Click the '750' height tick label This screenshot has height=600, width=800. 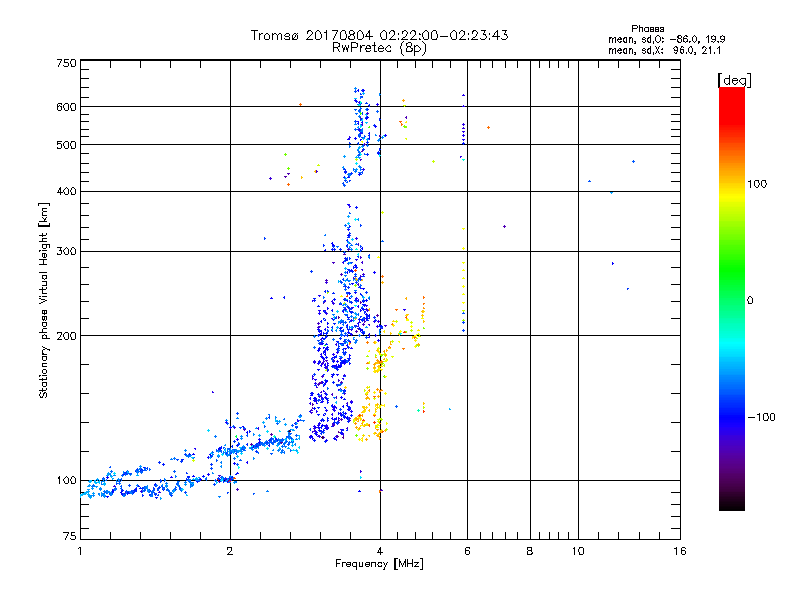coord(66,63)
